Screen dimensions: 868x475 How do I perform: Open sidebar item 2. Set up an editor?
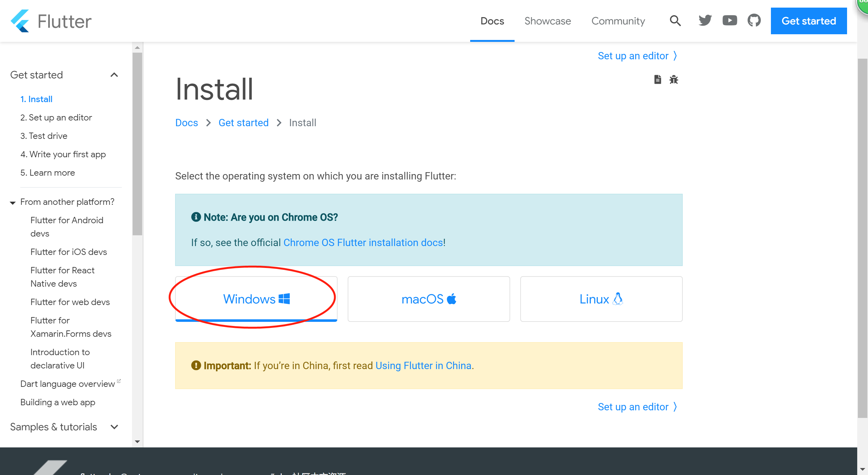coord(56,117)
